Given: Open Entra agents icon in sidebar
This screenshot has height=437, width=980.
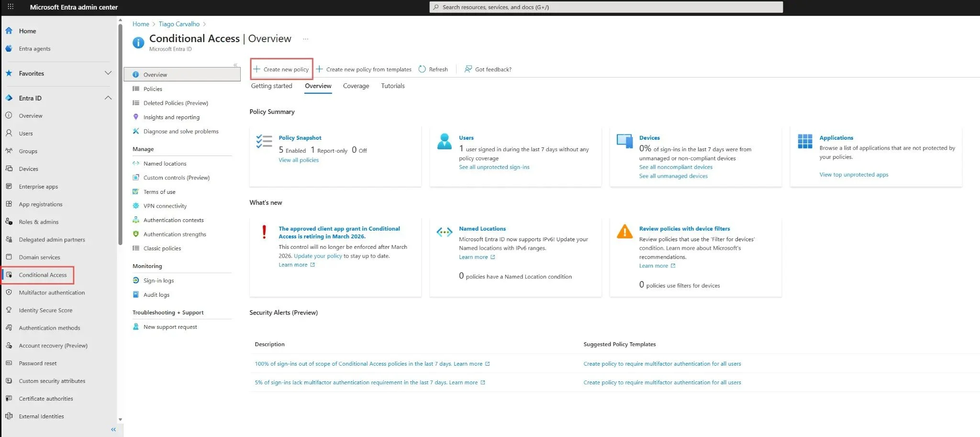Looking at the screenshot, I should [x=9, y=48].
